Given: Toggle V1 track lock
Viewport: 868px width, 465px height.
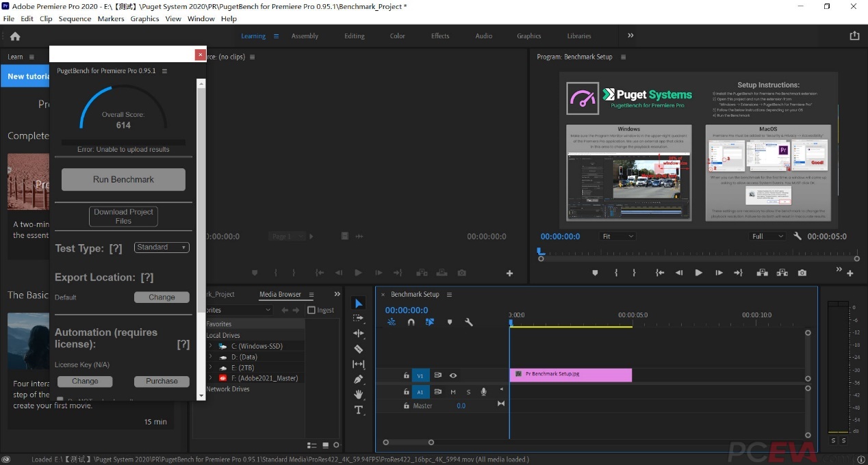Looking at the screenshot, I should pos(406,375).
